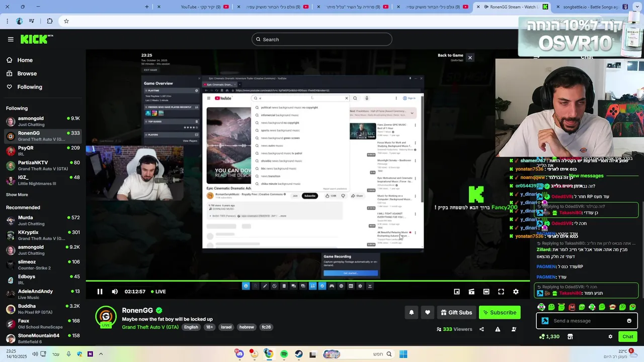This screenshot has width=644, height=362.
Task: Jump to LIVE position
Action: point(157,292)
